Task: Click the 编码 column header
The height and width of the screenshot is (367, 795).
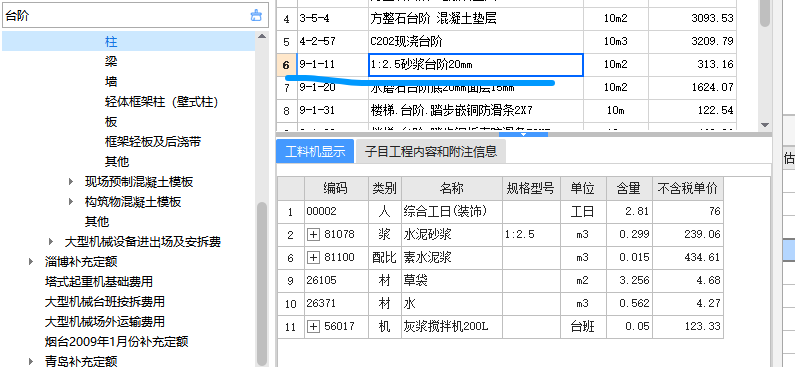Action: point(336,189)
